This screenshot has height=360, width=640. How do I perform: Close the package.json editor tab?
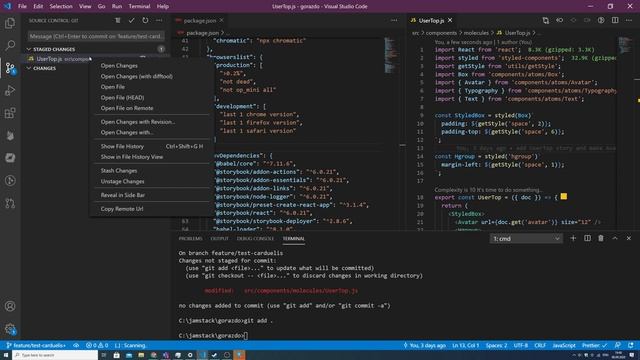point(222,20)
